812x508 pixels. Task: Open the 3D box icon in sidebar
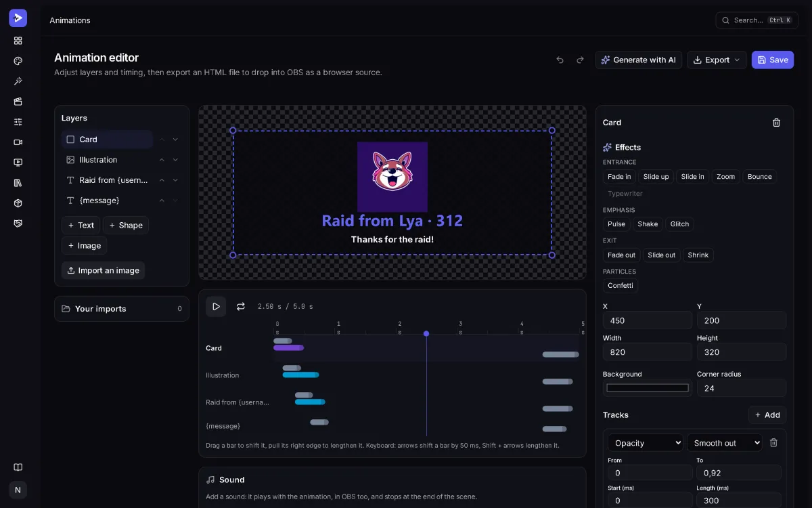[18, 203]
